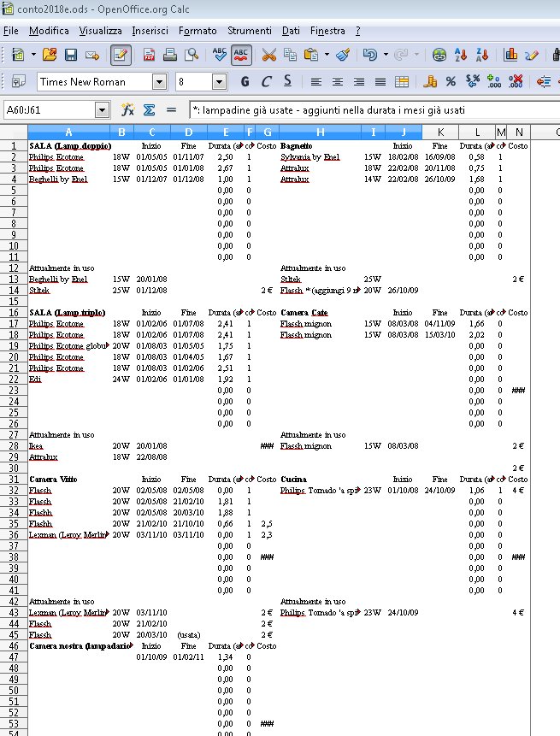
Task: Select row 16 header
Action: tap(14, 313)
